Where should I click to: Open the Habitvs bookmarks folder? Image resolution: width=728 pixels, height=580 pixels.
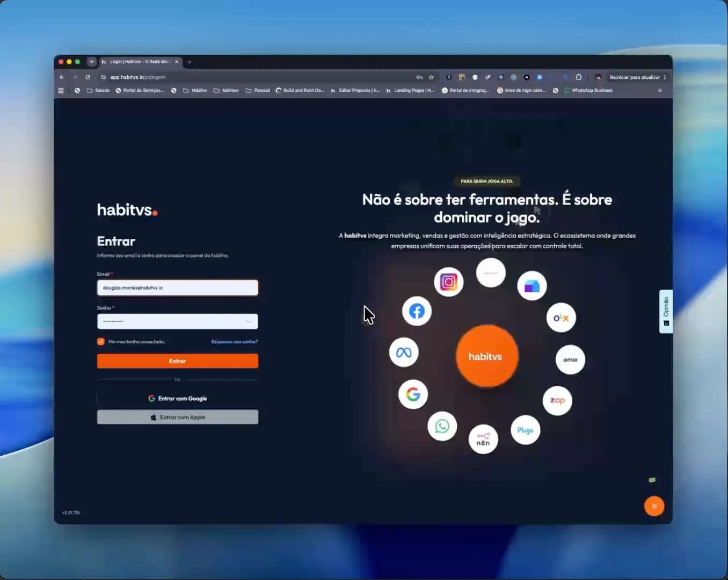pos(195,91)
